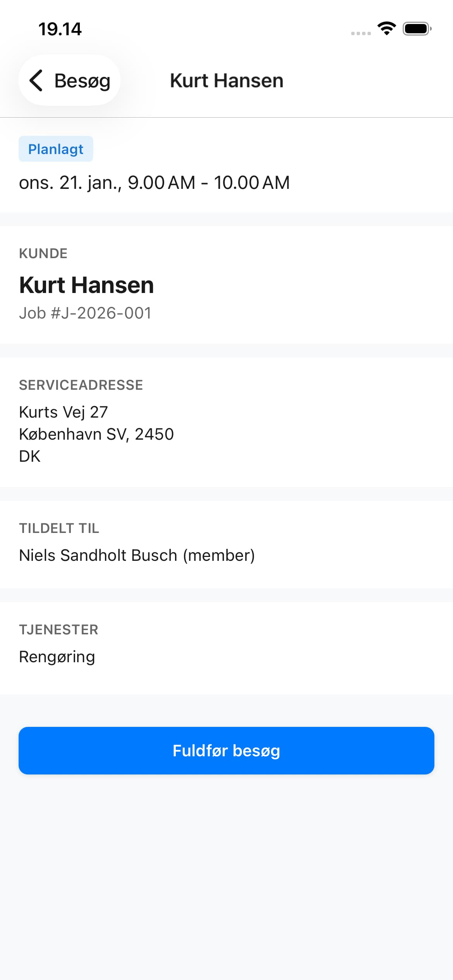The width and height of the screenshot is (453, 980).
Task: Tap the battery indicator icon
Action: pyautogui.click(x=417, y=29)
